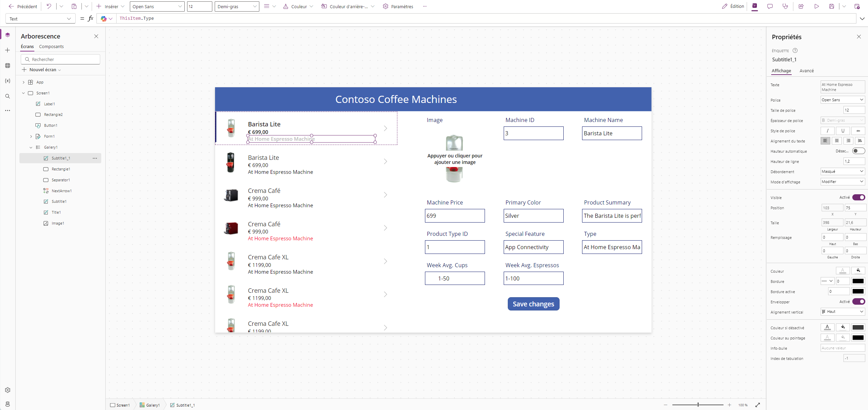
Task: Close the Arborescence tree panel
Action: tap(96, 36)
